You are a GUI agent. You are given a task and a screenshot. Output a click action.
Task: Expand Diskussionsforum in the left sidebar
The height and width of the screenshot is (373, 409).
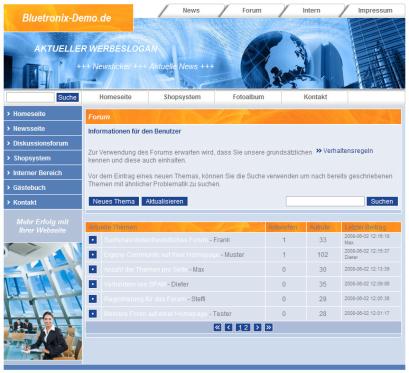pyautogui.click(x=43, y=143)
